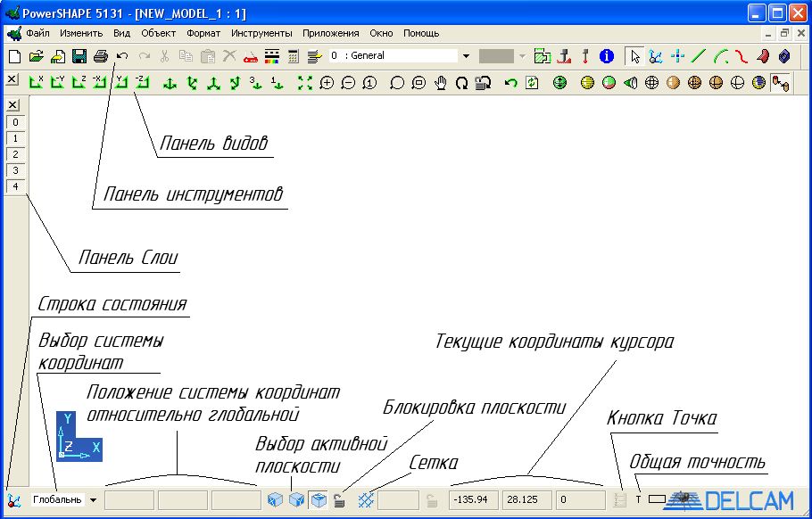Viewport: 812px width, 519px height.
Task: Refresh the view with the green page icon
Action: click(x=532, y=83)
